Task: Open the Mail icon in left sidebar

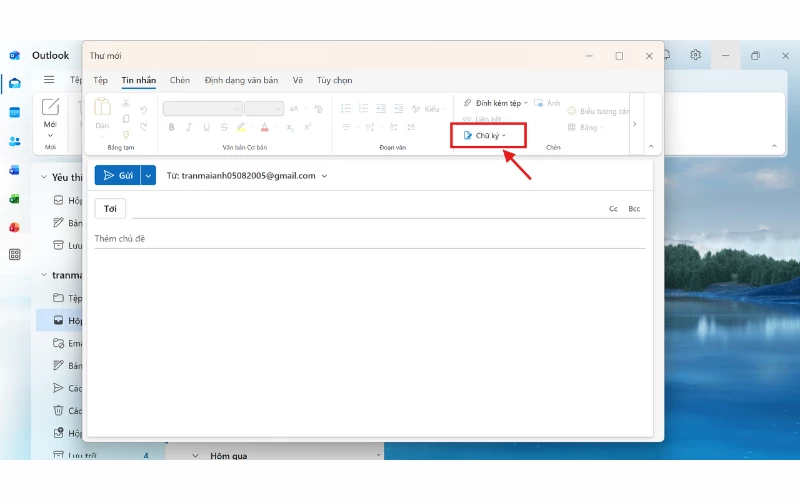Action: pos(14,84)
